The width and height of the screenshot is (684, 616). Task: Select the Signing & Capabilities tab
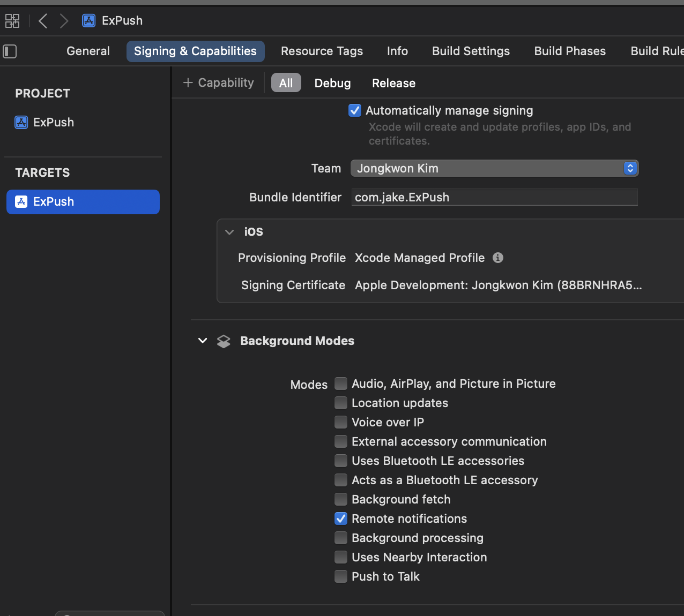tap(195, 51)
